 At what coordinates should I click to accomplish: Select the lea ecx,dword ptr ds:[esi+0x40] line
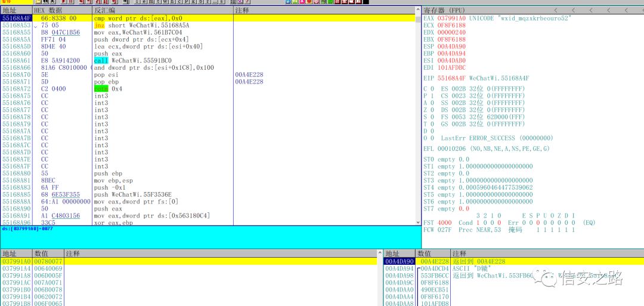(x=148, y=47)
